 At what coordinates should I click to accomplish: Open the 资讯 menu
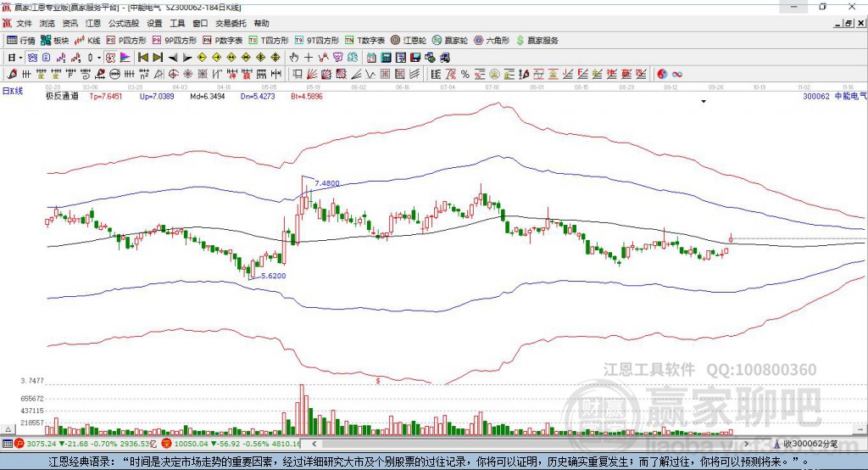pyautogui.click(x=70, y=23)
